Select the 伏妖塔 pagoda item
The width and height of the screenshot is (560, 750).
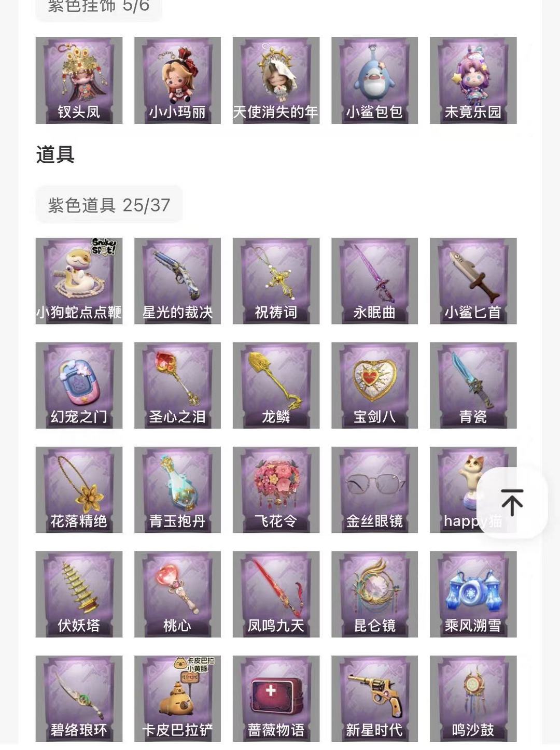(79, 594)
